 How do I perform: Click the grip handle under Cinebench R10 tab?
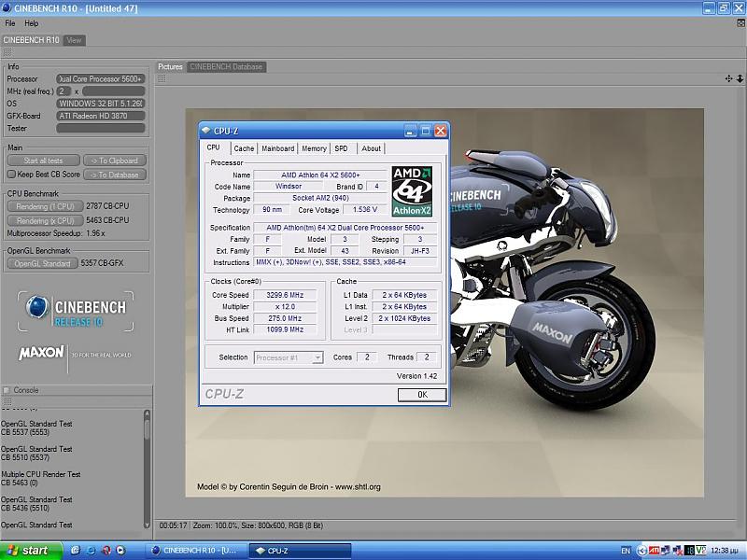pos(7,52)
